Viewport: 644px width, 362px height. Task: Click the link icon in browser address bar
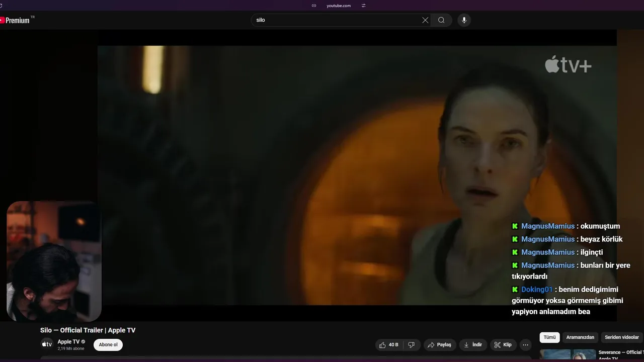[x=314, y=6]
